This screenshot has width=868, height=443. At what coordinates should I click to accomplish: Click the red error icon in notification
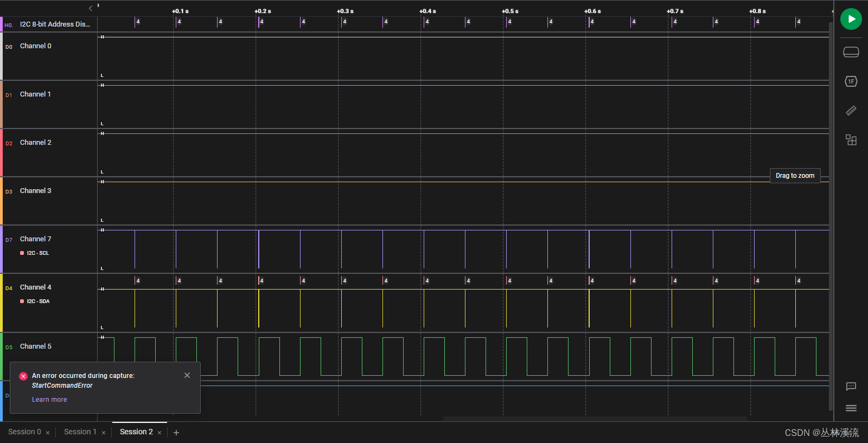point(23,376)
